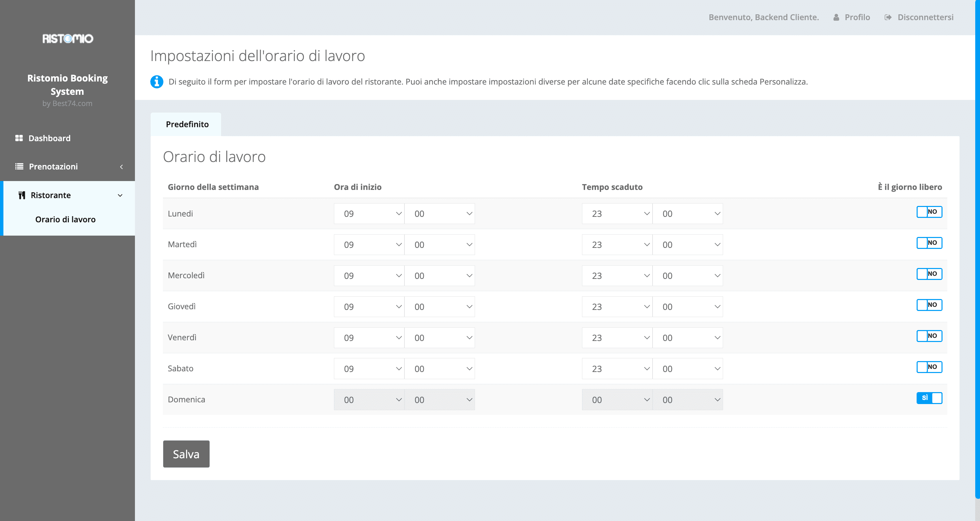
Task: Open Orario di lavoro from sidebar
Action: coord(65,219)
